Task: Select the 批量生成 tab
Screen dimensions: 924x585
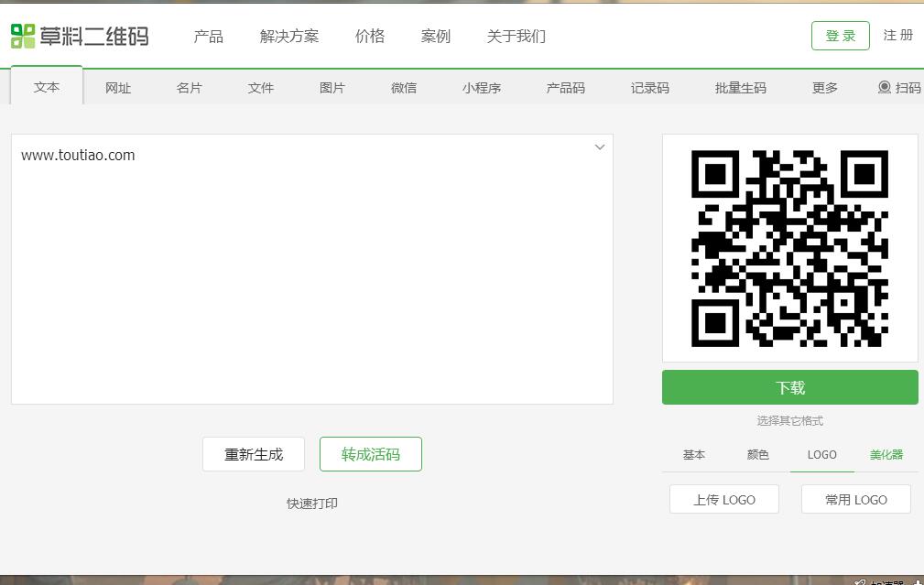Action: [x=739, y=87]
